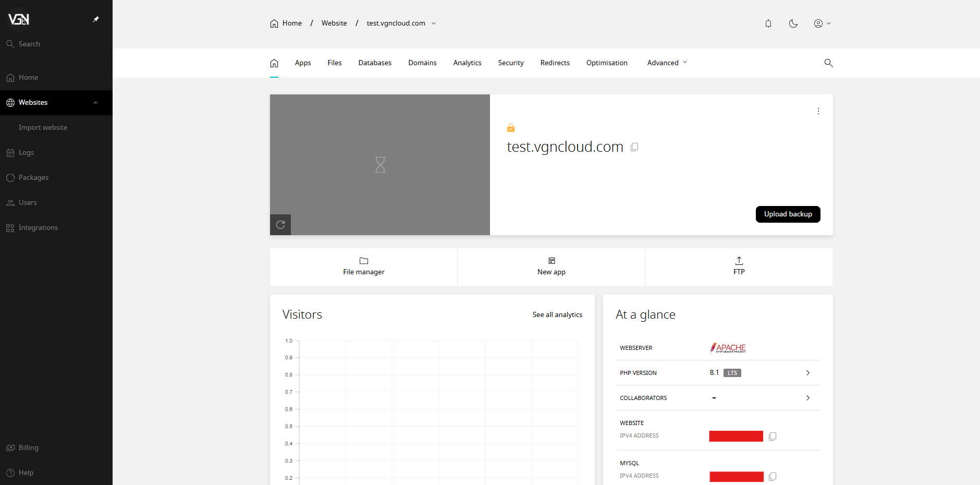Open See all analytics
980x485 pixels.
click(557, 314)
